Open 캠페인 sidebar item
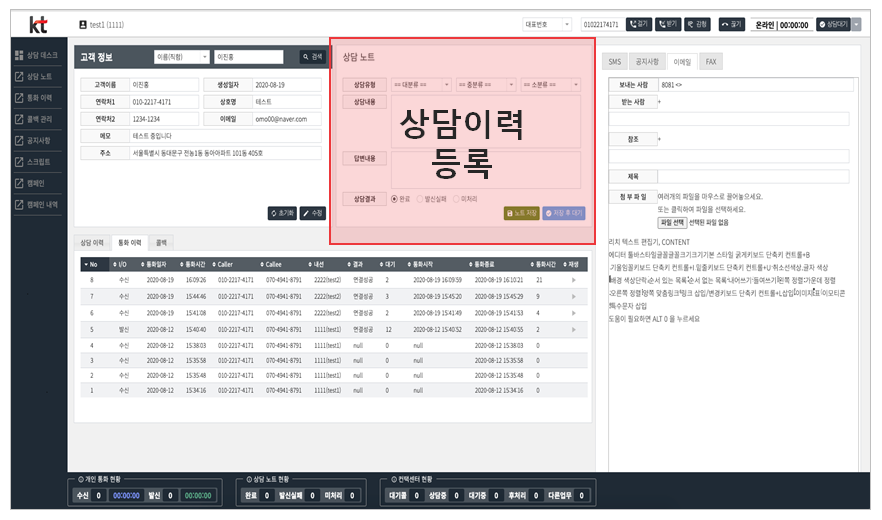Screen dimensions: 882x520 point(30,183)
